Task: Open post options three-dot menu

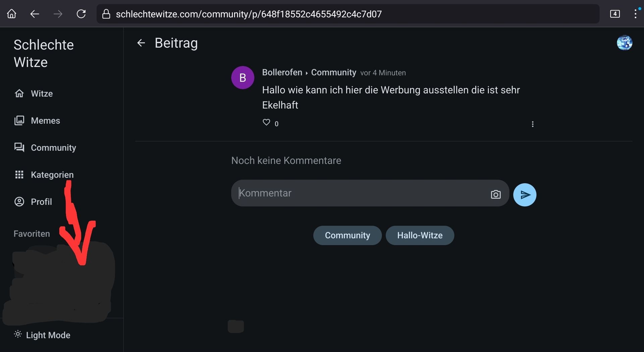Action: point(532,124)
